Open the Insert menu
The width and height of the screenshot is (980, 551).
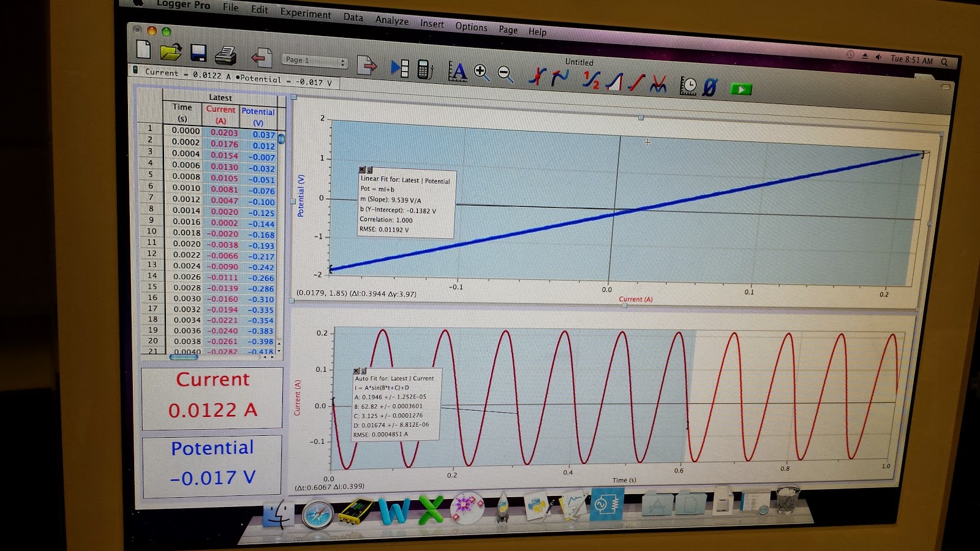[432, 24]
